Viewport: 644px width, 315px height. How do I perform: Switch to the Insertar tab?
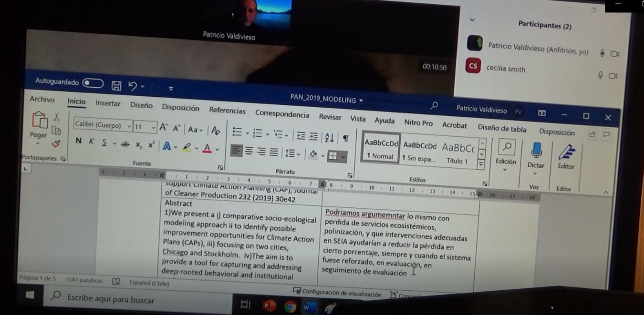[x=108, y=103]
